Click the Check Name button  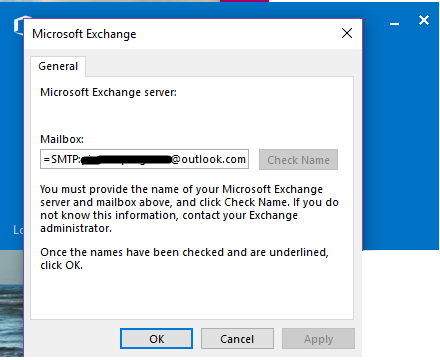[x=298, y=160]
